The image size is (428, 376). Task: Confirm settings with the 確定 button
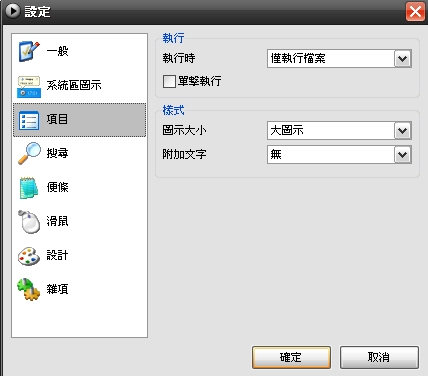point(291,357)
